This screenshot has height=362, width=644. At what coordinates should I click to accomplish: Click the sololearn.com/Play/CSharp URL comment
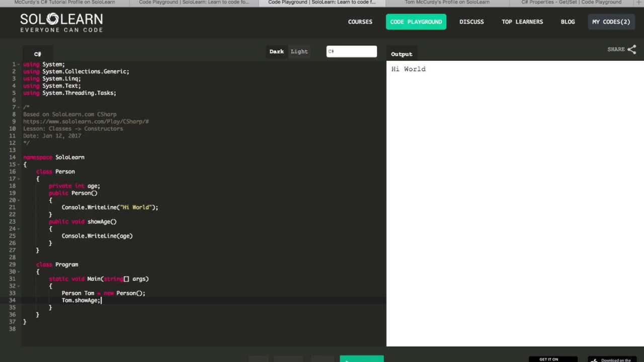86,121
